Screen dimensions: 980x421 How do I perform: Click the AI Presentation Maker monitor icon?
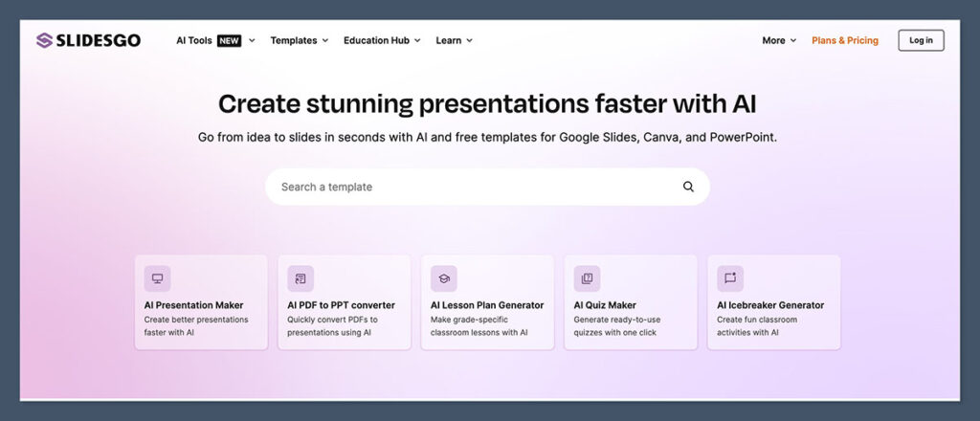click(x=158, y=278)
